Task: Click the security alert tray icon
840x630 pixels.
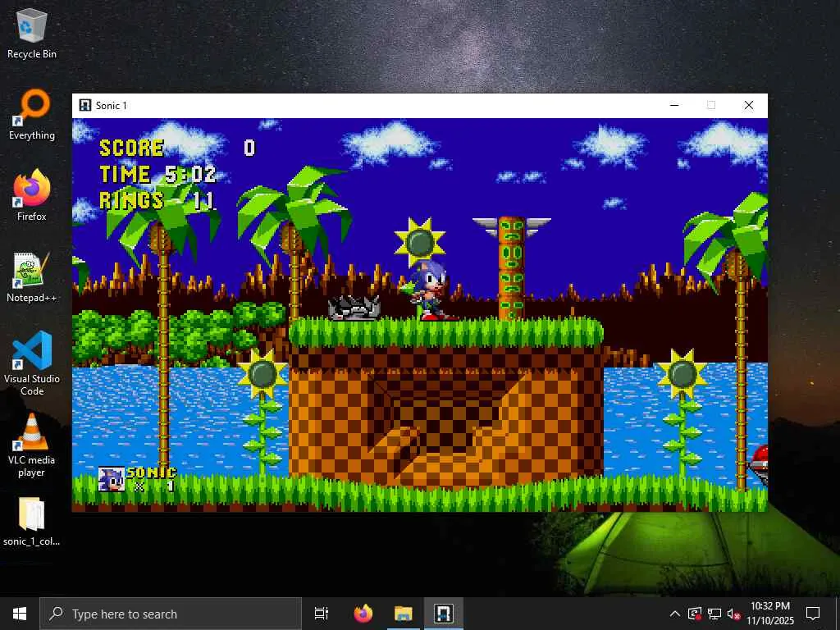Action: (695, 614)
